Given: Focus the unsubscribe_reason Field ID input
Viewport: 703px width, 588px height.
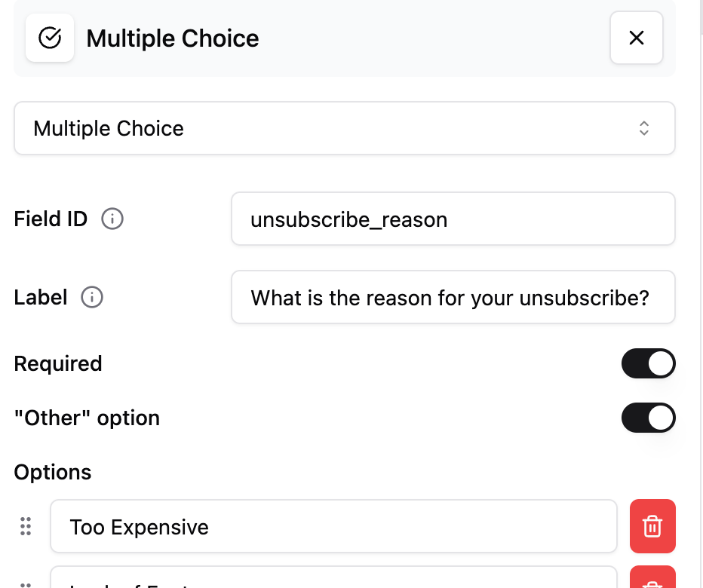Looking at the screenshot, I should point(453,219).
